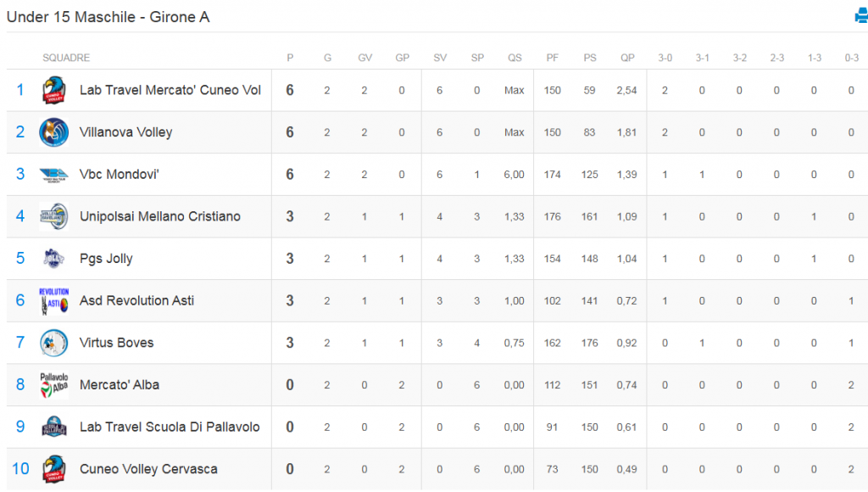
Task: Click the Under 15 Maschile - Girone A title
Action: [x=108, y=17]
